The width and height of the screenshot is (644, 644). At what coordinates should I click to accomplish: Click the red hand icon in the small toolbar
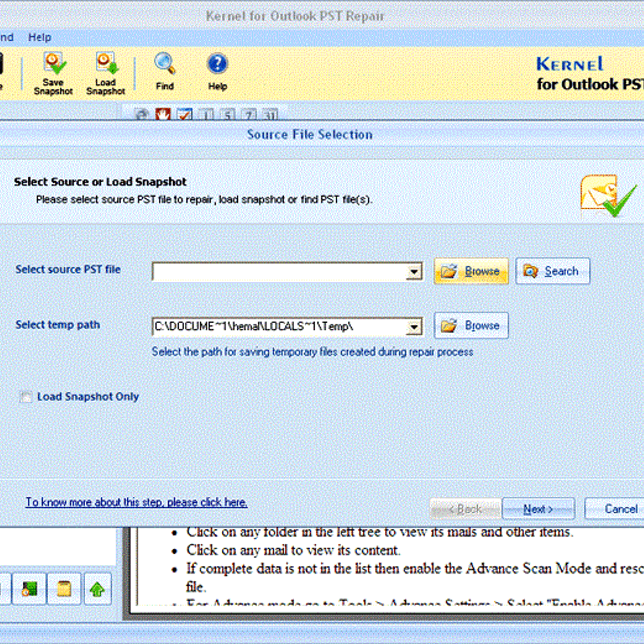pyautogui.click(x=163, y=115)
